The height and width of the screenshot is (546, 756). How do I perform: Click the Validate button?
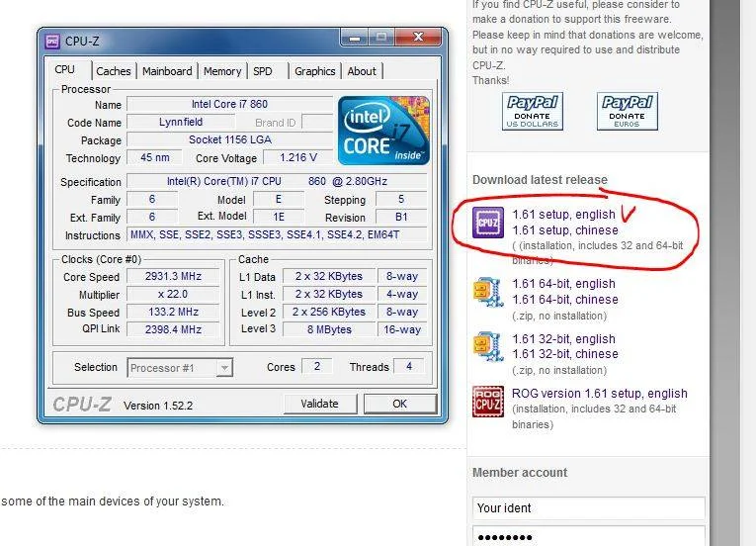320,404
